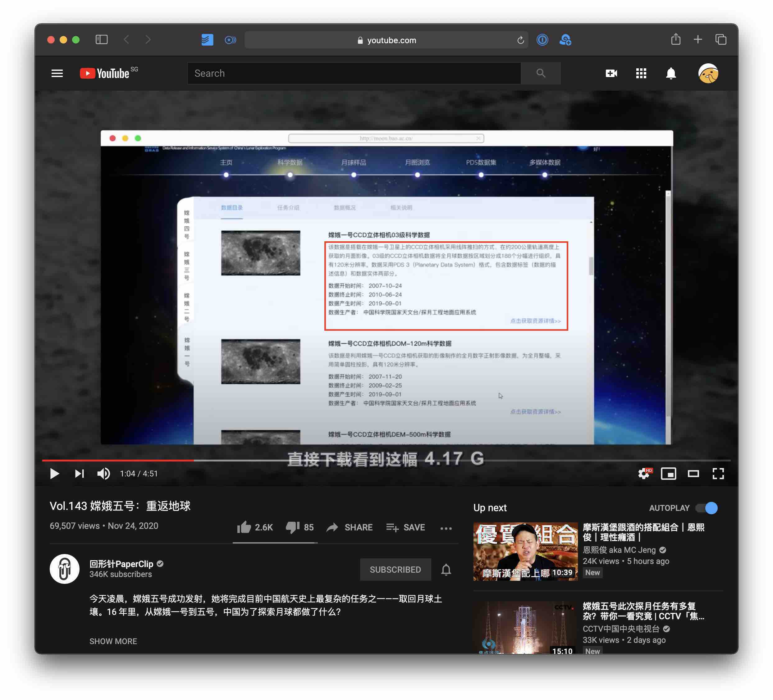Click into the YouTube search field
This screenshot has width=773, height=700.
coord(354,73)
